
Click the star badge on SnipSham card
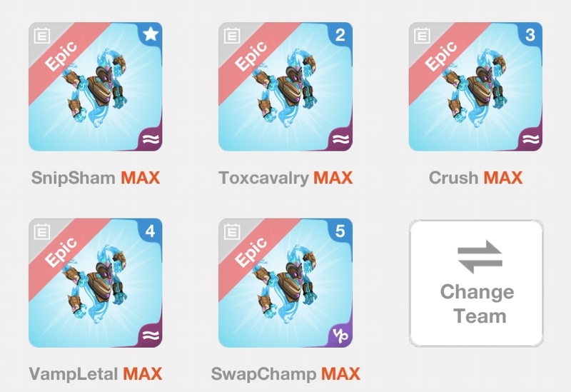(x=151, y=34)
